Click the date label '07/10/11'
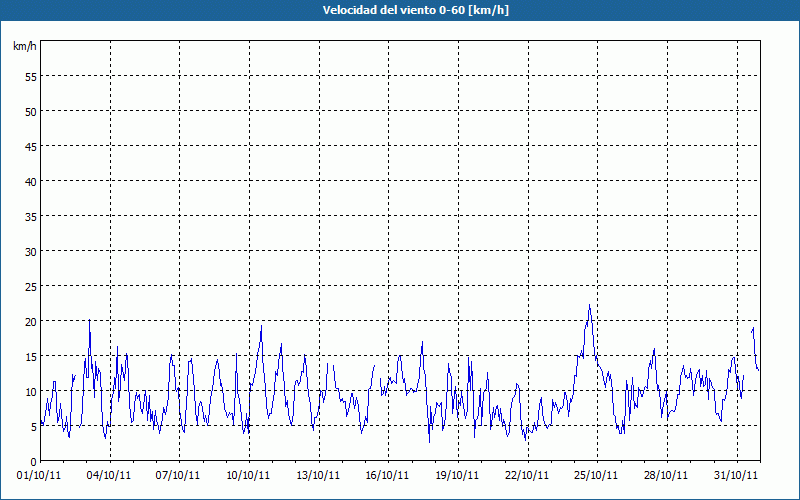800x500 pixels. [x=178, y=476]
